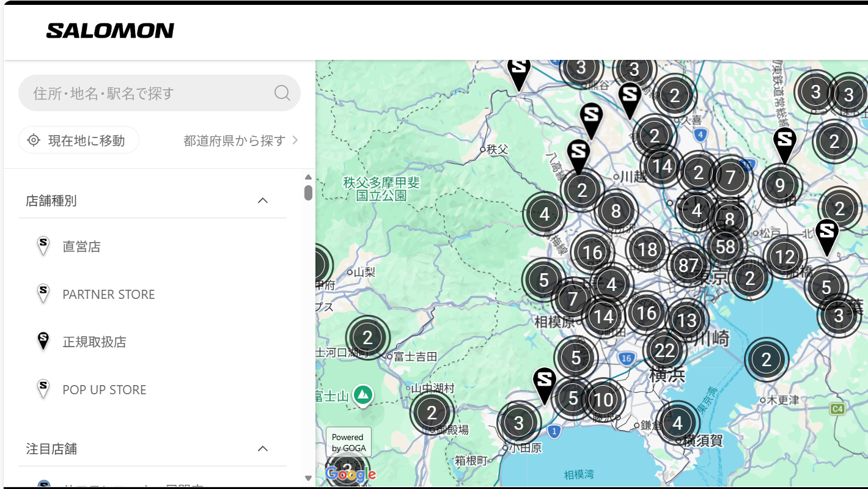Open 都道府県から探す prefecture search
The image size is (868, 489).
coord(241,141)
